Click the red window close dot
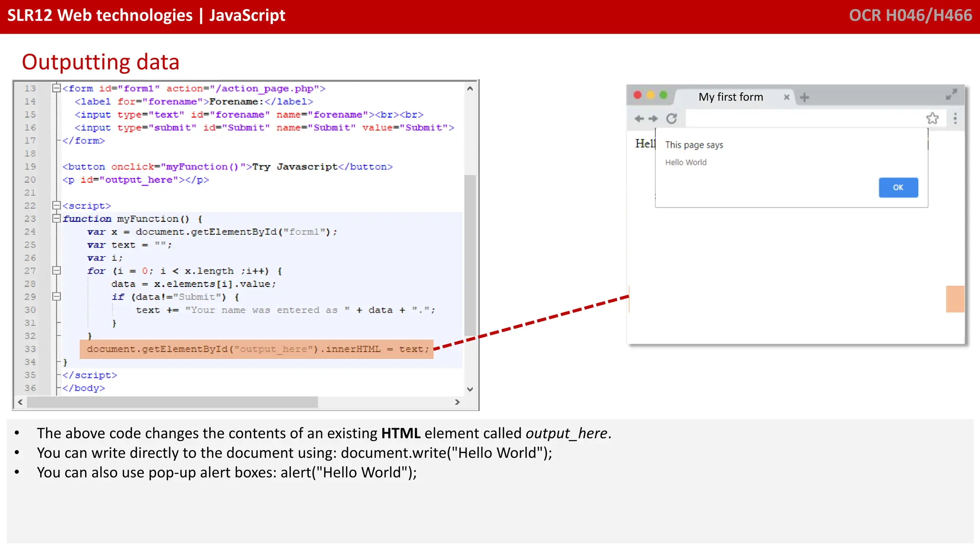The image size is (980, 551). tap(637, 95)
